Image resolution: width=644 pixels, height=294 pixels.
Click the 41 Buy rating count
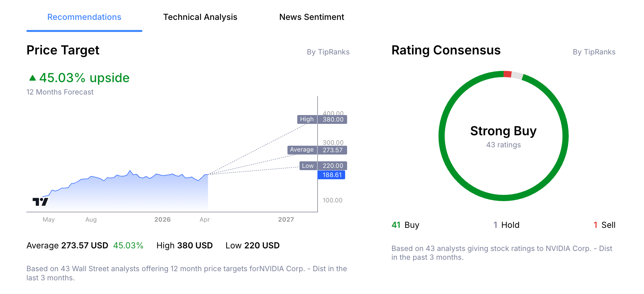coord(405,225)
